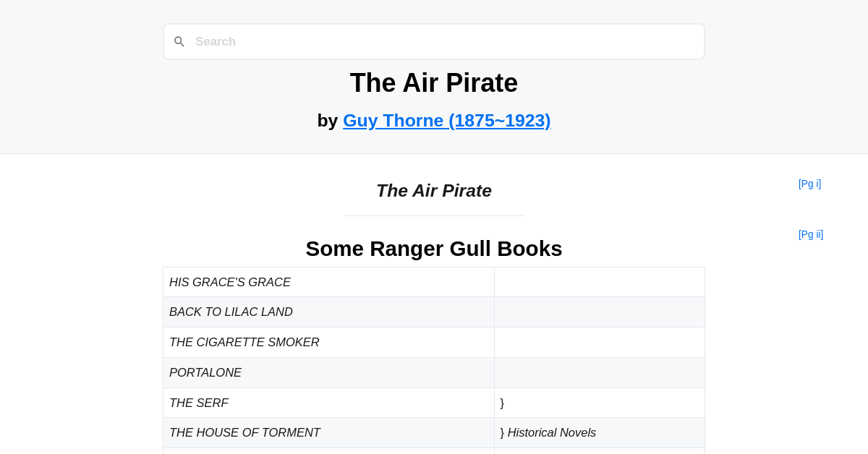868x454 pixels.
Task: Follow the [Pg i] anchor link
Action: point(810,184)
